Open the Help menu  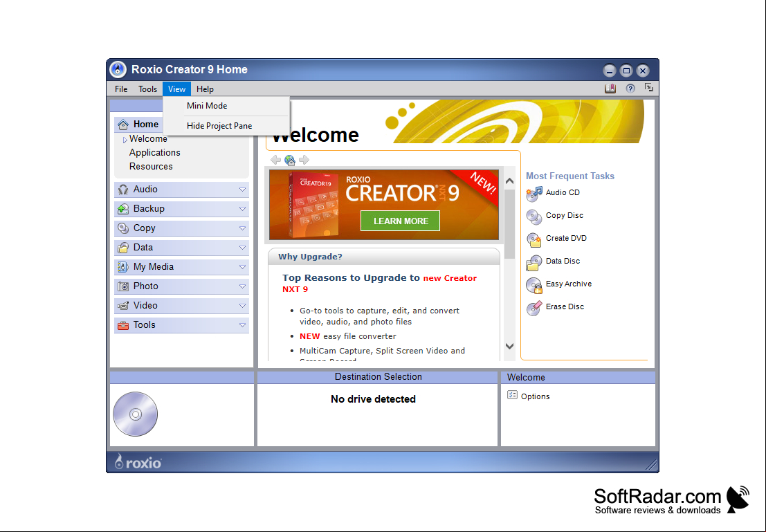click(x=206, y=89)
